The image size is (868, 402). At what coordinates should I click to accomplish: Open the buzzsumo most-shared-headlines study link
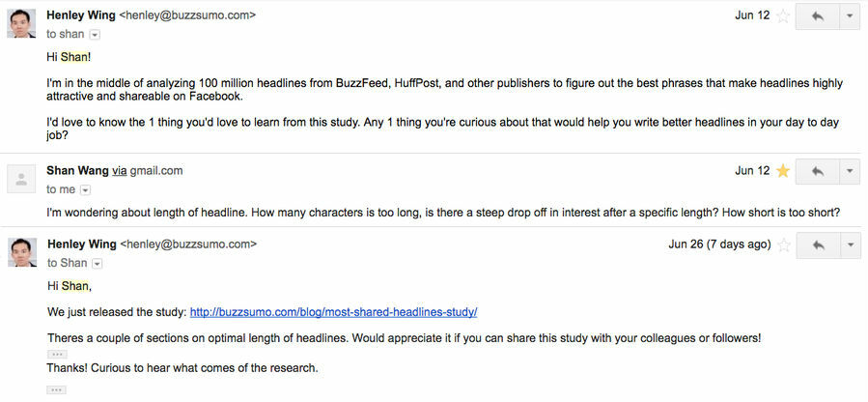(333, 312)
